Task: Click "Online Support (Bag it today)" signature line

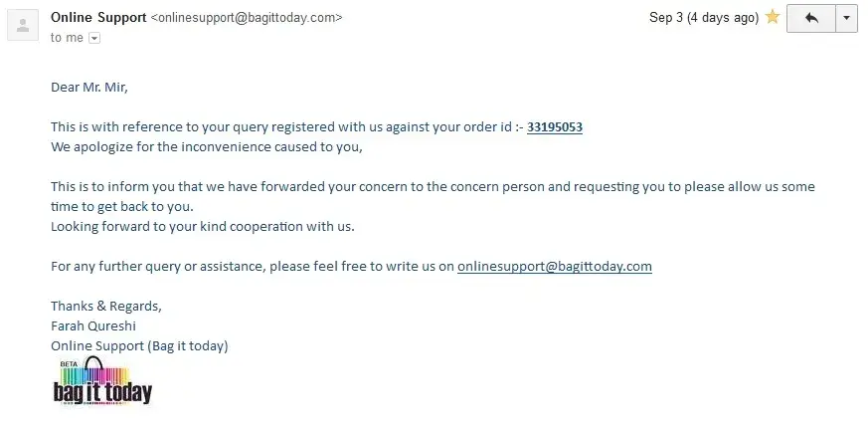Action: pos(139,345)
